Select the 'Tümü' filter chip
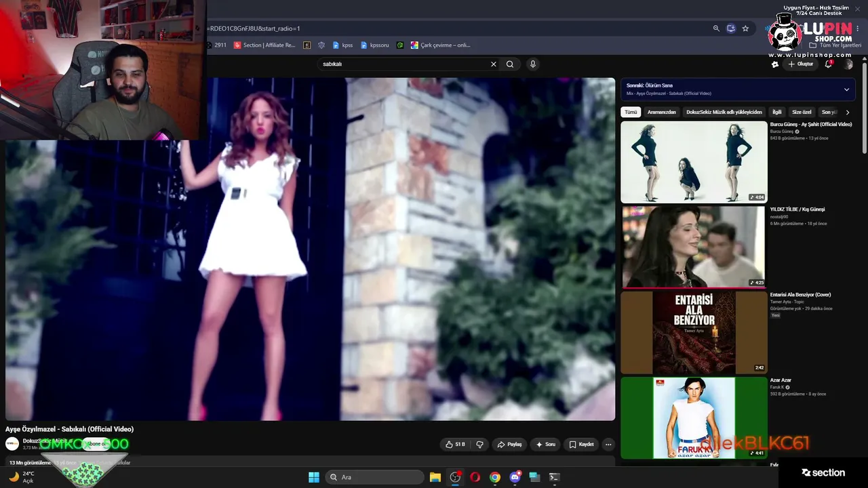 point(631,112)
